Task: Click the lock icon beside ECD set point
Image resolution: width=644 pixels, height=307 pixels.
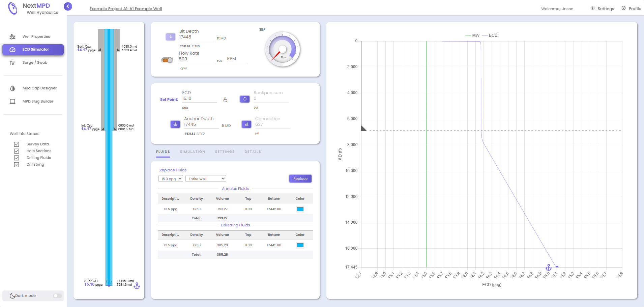Action: point(225,100)
